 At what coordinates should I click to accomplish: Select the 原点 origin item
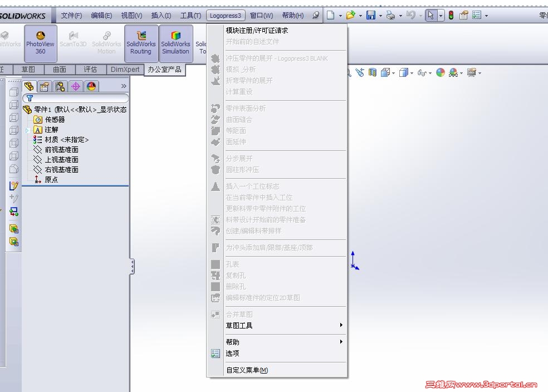tap(46, 180)
